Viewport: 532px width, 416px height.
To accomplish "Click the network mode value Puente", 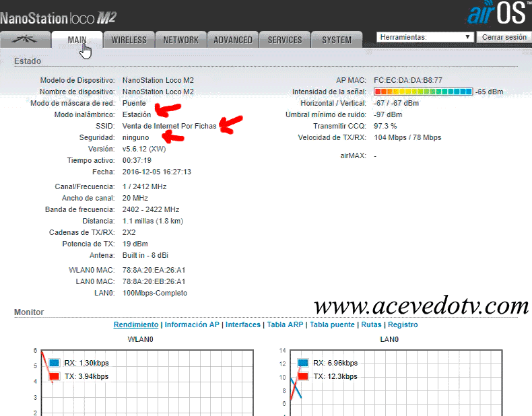I will (x=134, y=103).
